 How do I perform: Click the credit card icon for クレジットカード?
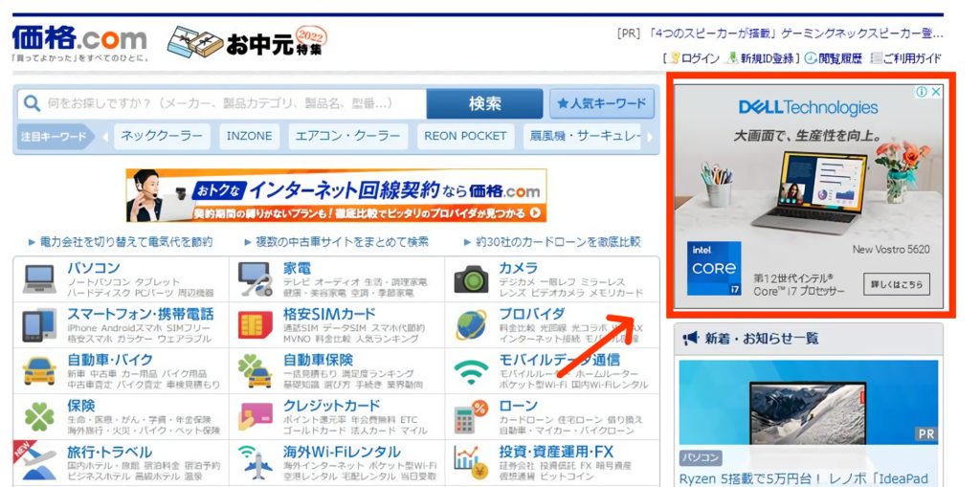coord(255,417)
